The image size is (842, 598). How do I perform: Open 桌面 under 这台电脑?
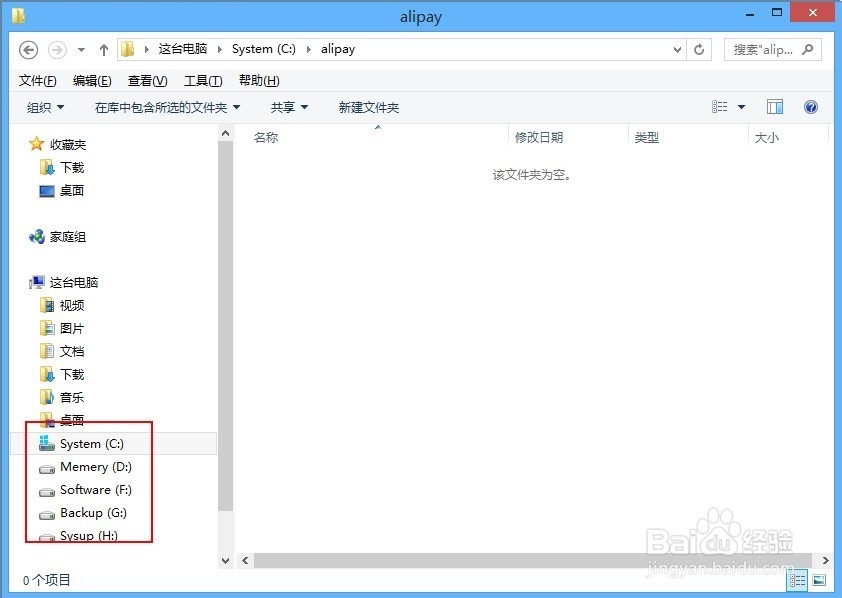[x=72, y=420]
